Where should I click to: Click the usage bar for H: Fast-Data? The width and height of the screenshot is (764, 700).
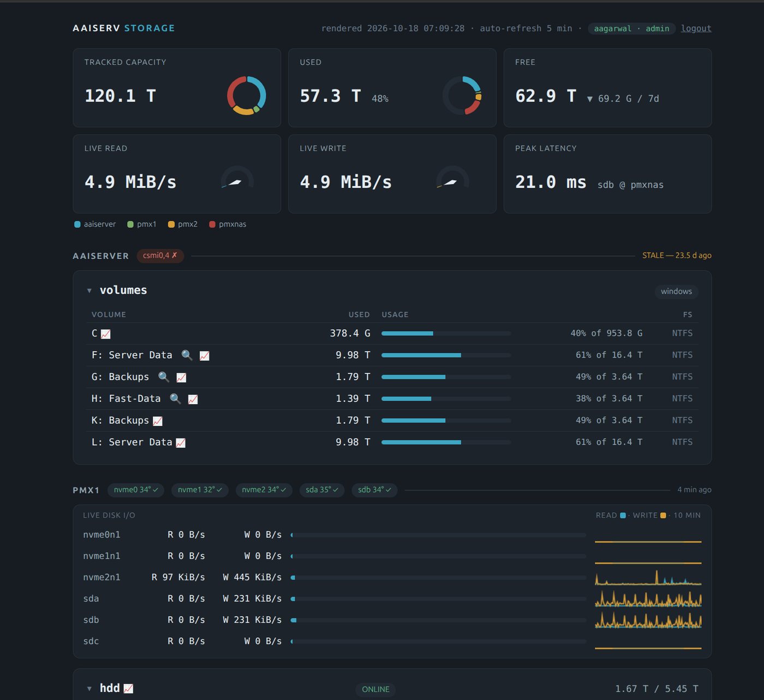[446, 399]
